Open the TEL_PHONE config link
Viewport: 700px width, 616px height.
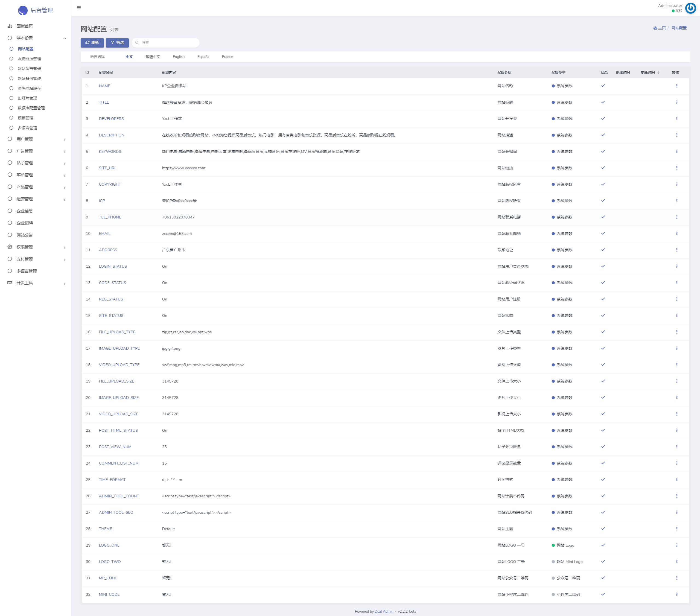tap(110, 217)
